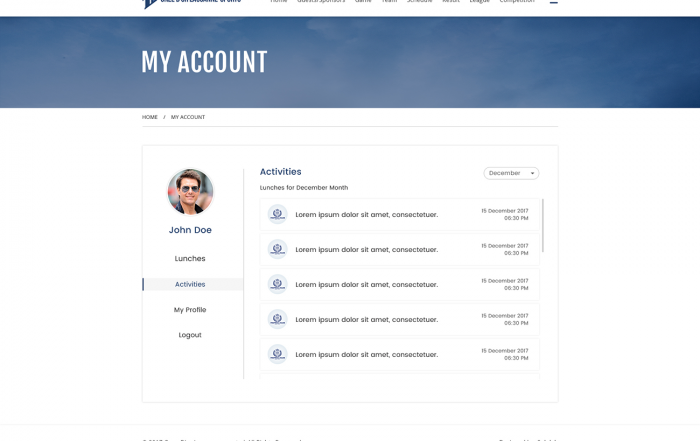The height and width of the screenshot is (441, 700).
Task: Click fifth row's 15 December 2017 date
Action: [504, 351]
